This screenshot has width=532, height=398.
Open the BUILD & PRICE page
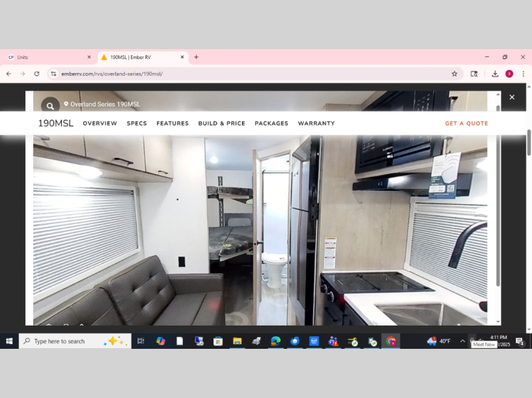pyautogui.click(x=221, y=124)
